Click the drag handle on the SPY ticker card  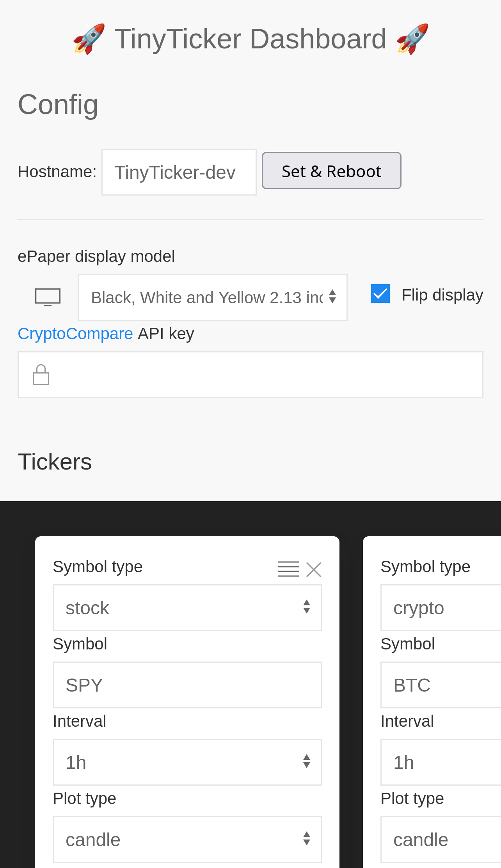pyautogui.click(x=288, y=569)
